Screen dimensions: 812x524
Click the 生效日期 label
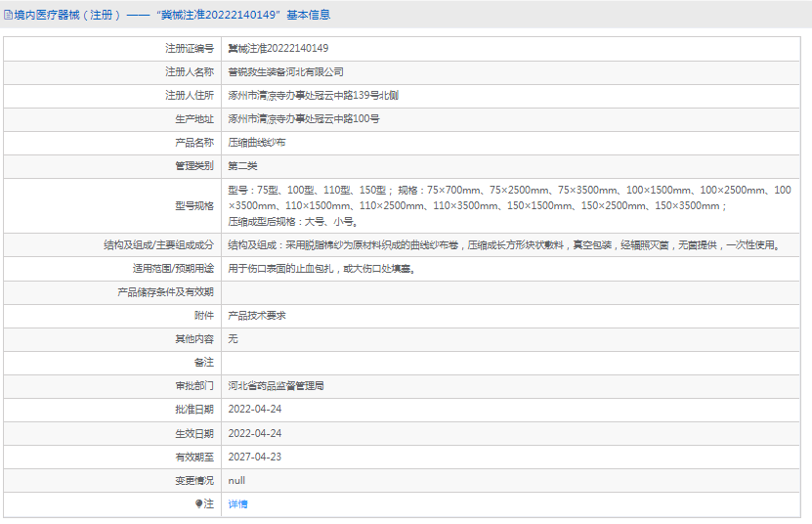(194, 433)
